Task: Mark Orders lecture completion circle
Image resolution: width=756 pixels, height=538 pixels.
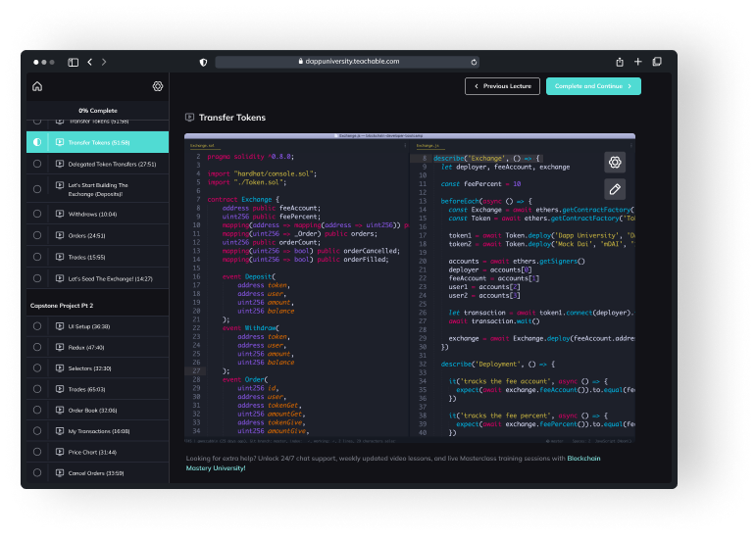Action: 37,235
